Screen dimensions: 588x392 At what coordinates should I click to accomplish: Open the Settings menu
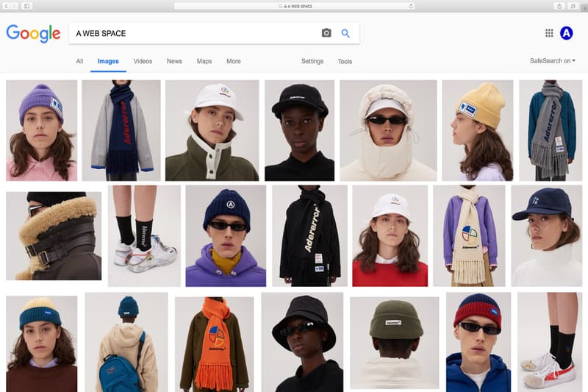312,61
